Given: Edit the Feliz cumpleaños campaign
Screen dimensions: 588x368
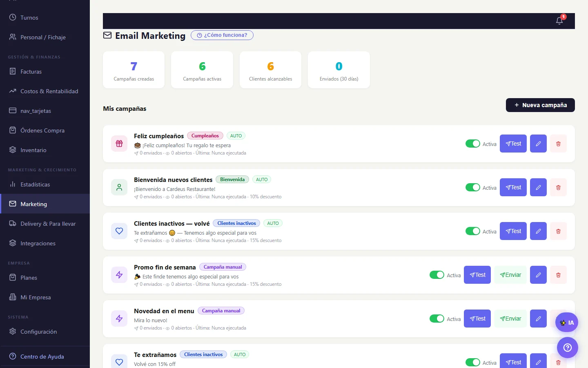Looking at the screenshot, I should click(538, 144).
